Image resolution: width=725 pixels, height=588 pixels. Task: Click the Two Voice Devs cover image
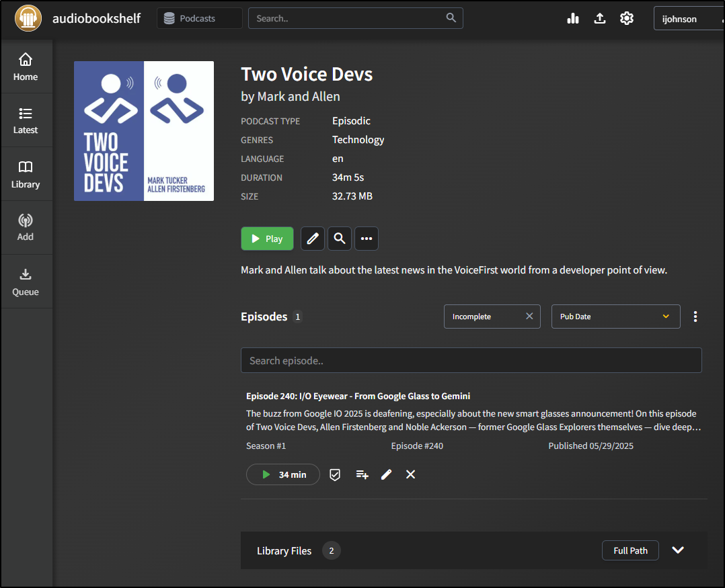[x=144, y=131]
